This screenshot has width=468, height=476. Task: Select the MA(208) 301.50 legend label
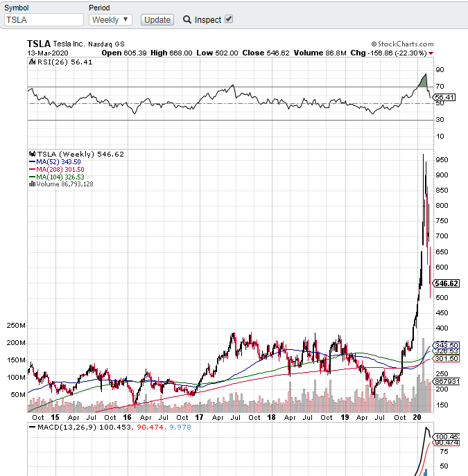tap(60, 169)
